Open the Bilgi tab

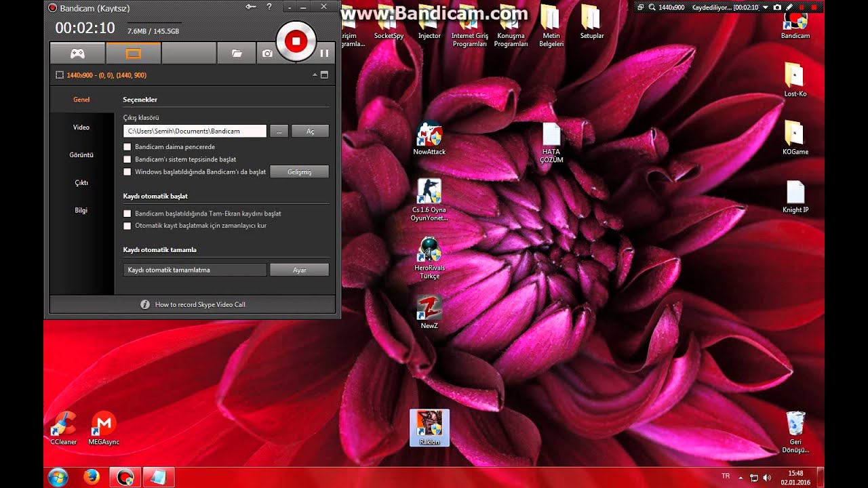tap(81, 210)
